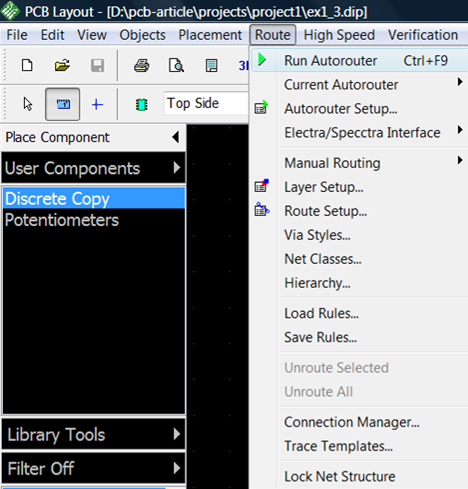Open the Placement menu
The image size is (468, 489).
(210, 35)
